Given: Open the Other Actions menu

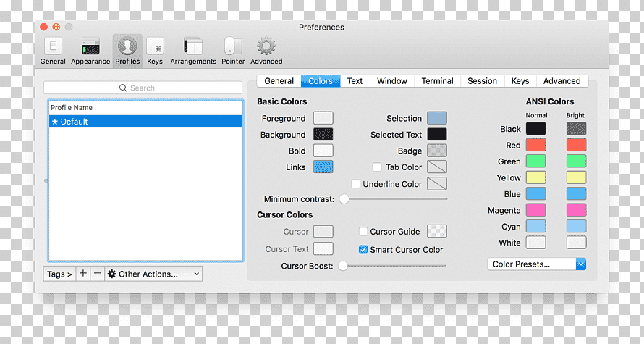Looking at the screenshot, I should [x=153, y=274].
